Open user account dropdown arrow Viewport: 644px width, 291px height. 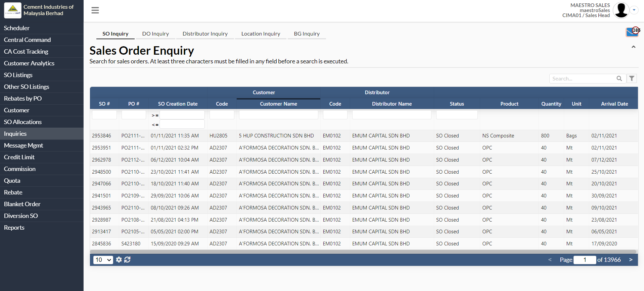[x=634, y=10]
